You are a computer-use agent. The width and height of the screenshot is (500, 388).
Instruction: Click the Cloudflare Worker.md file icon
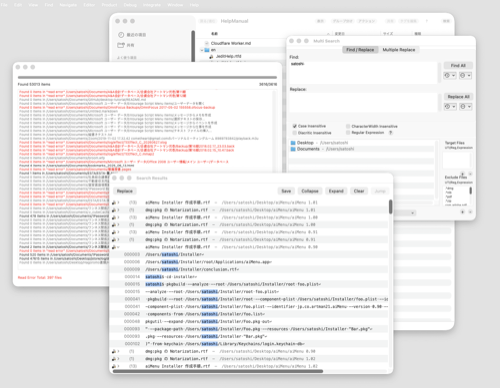(x=207, y=43)
